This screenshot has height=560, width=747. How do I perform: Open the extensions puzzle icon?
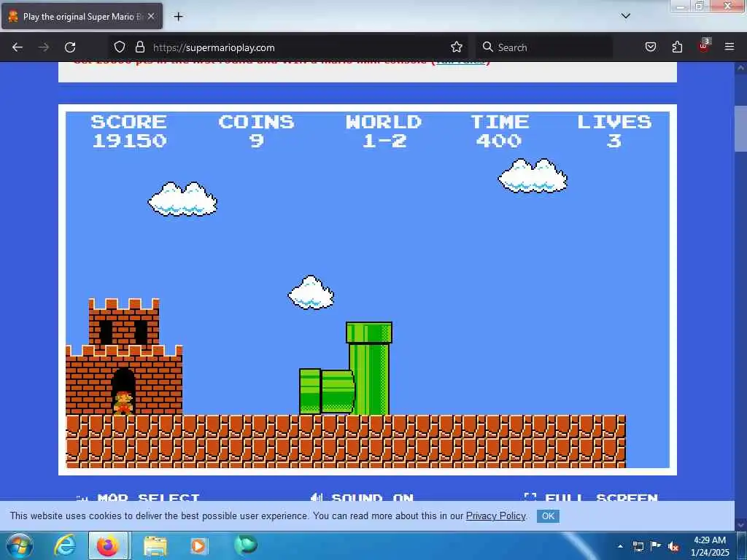click(677, 47)
